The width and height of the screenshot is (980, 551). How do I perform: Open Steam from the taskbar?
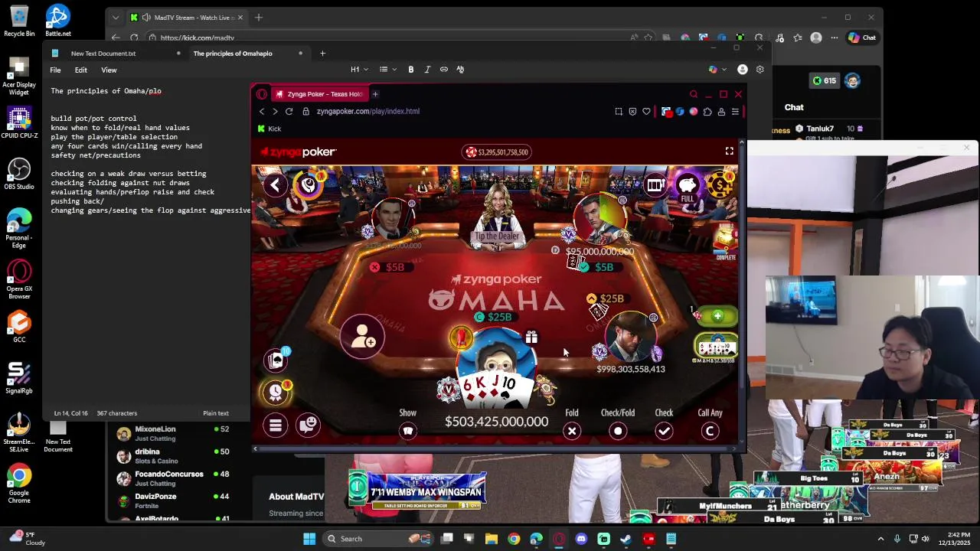coord(626,539)
